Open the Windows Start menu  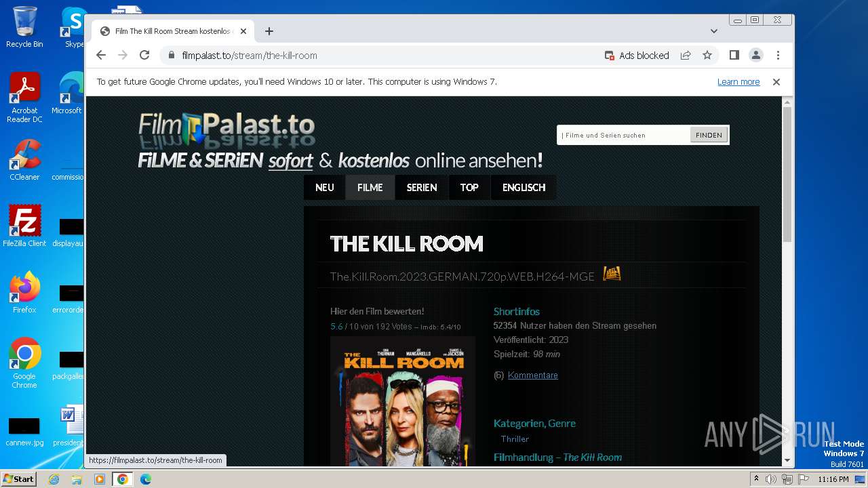pos(18,479)
